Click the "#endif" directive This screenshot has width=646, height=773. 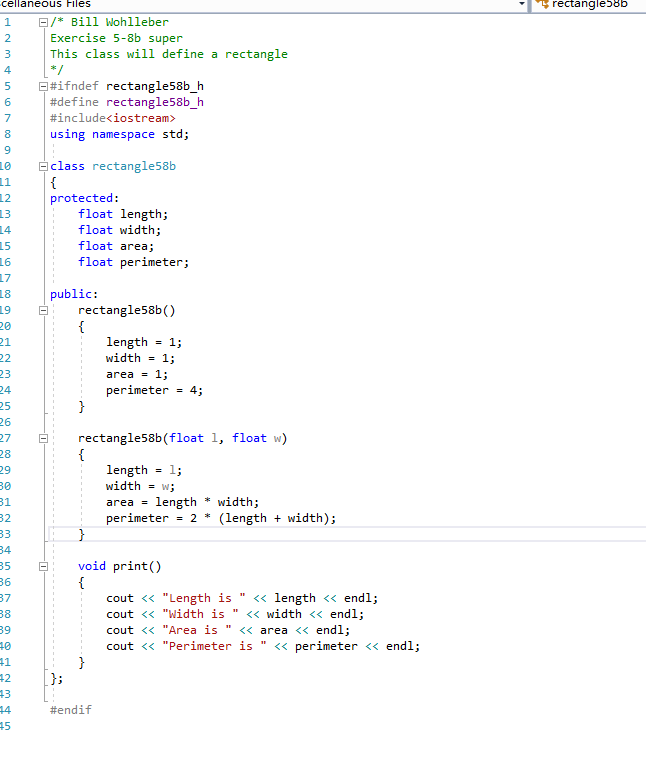click(x=71, y=710)
